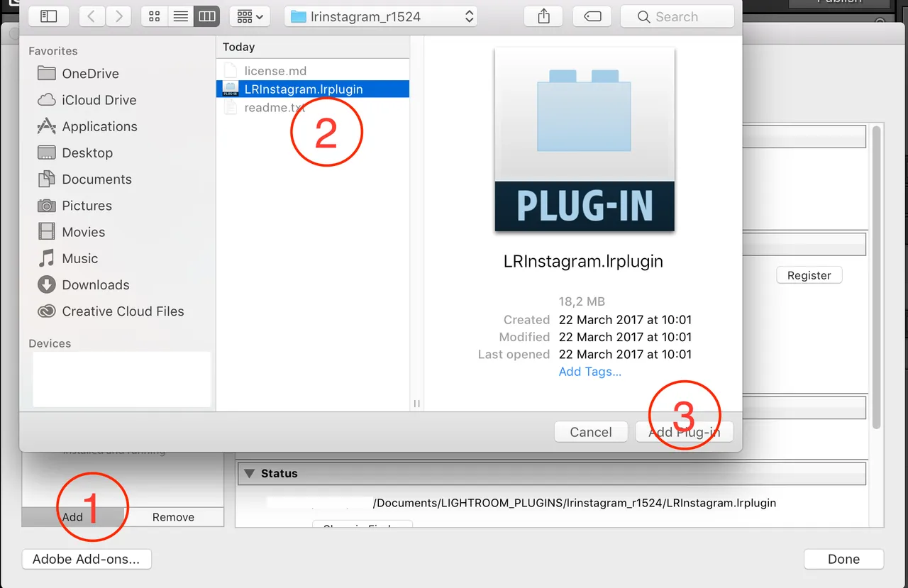Screen dimensions: 908x588
Task: Select the license.md file
Action: coord(313,71)
